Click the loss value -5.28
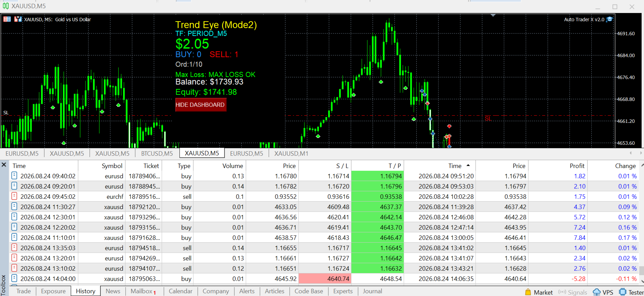This screenshot has width=644, height=296. click(x=578, y=279)
